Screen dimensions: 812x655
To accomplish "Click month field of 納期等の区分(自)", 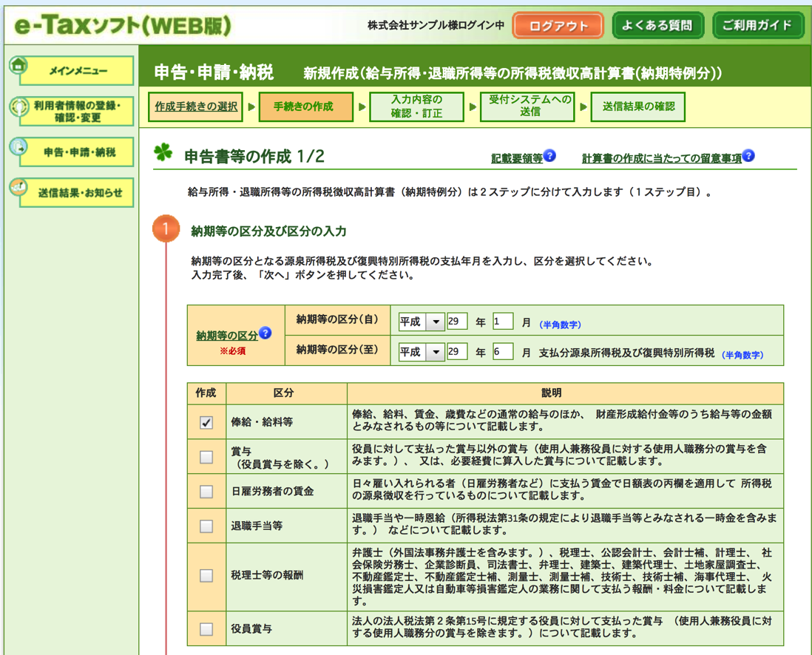I will pyautogui.click(x=502, y=322).
